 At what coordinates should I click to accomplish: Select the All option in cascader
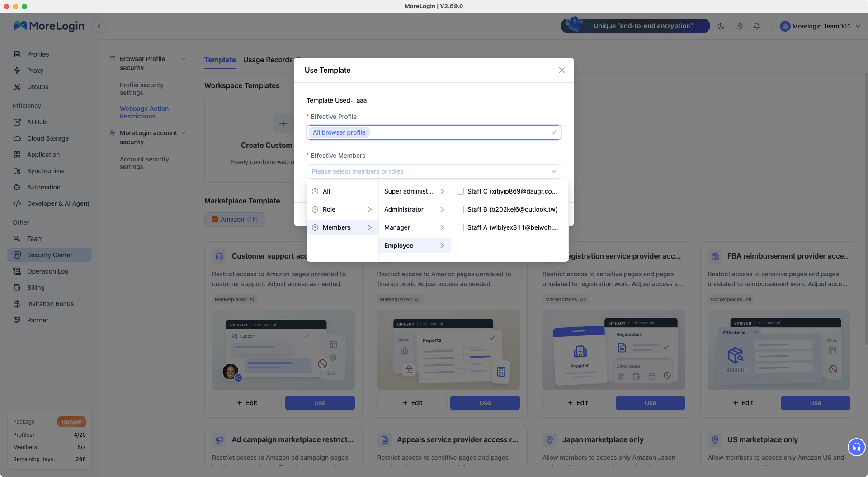tap(342, 191)
